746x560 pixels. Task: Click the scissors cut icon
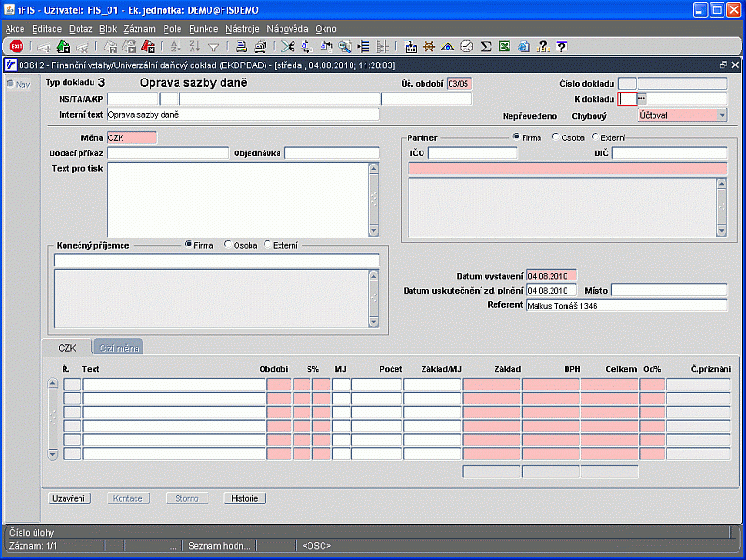tap(288, 47)
